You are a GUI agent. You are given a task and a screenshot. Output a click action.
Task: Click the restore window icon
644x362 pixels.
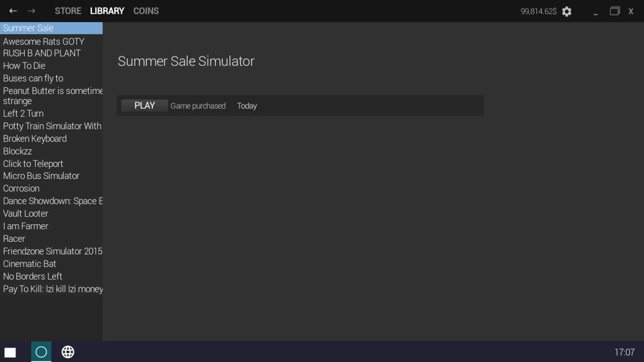click(x=615, y=11)
